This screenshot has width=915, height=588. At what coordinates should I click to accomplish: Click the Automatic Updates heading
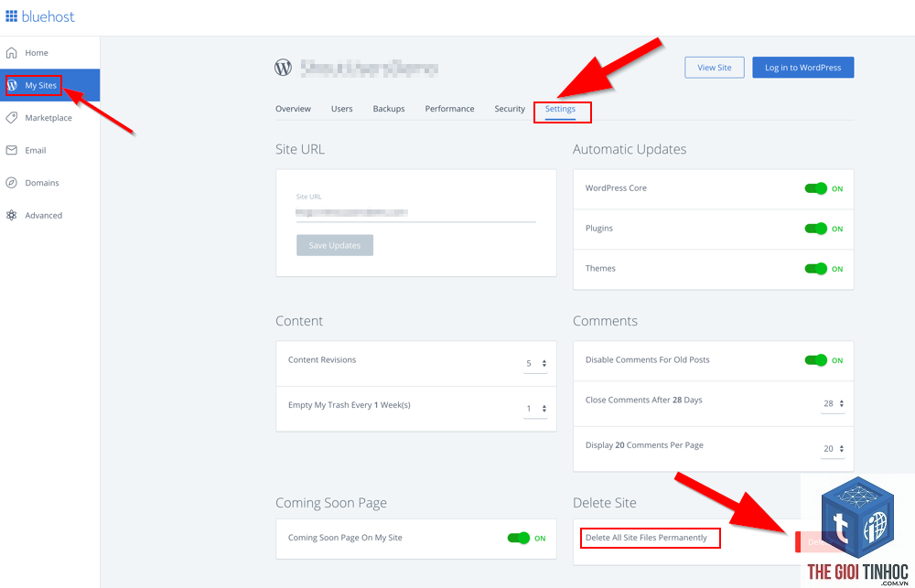pos(630,149)
